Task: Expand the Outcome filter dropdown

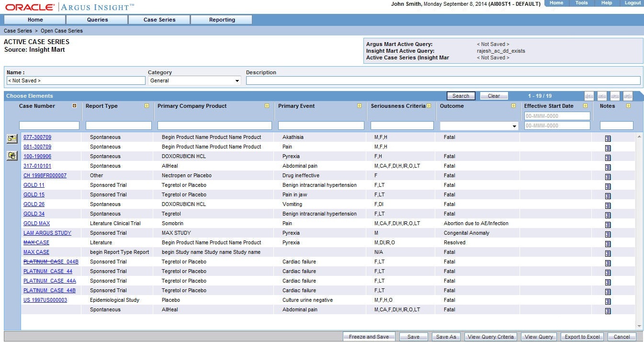Action: click(x=515, y=126)
